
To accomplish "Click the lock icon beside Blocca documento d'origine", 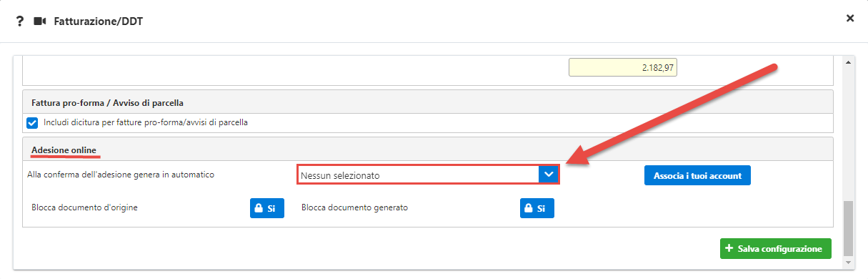I will click(x=259, y=208).
